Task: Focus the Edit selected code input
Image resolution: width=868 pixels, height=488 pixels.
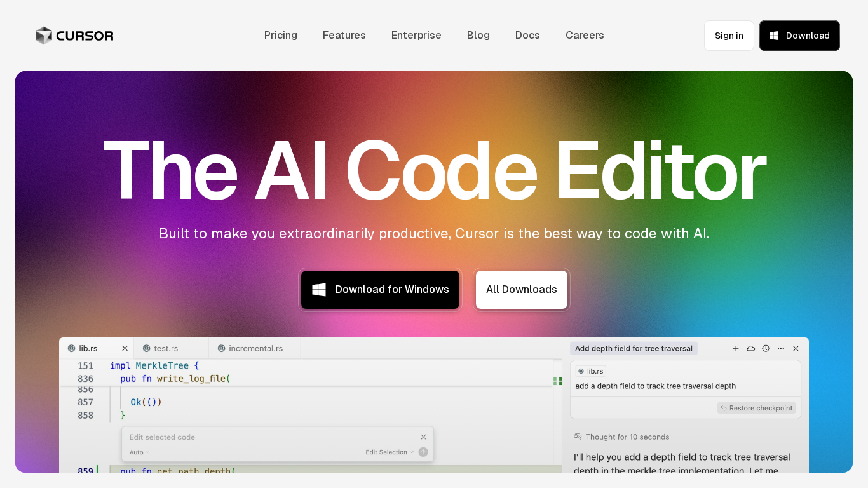Action: pos(270,437)
